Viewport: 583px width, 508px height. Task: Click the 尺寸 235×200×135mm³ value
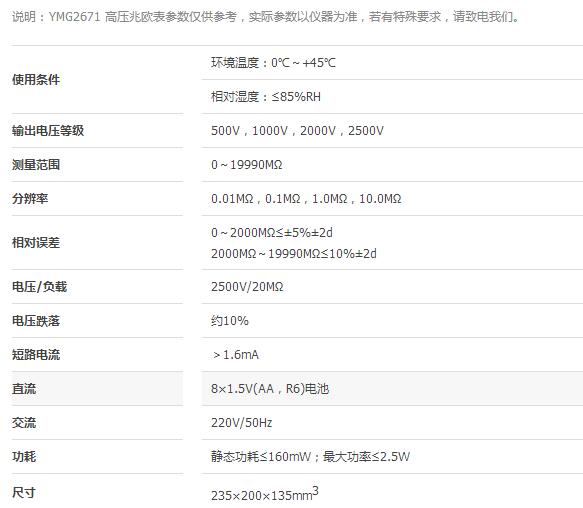point(265,493)
